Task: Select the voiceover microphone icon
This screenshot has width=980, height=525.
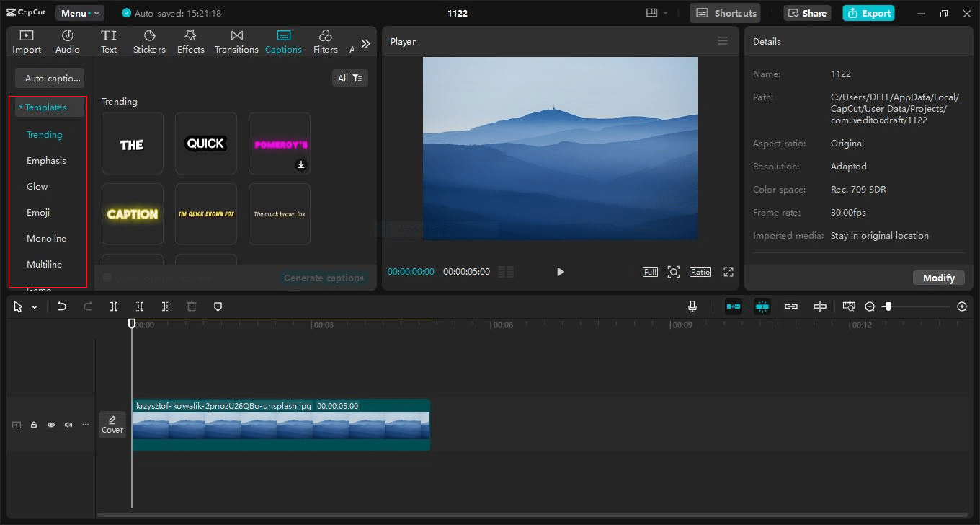Action: (692, 306)
